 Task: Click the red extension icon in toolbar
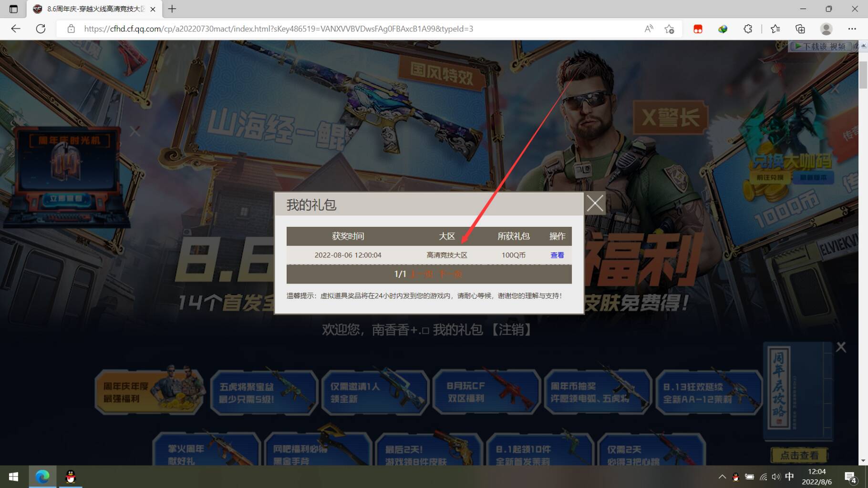[698, 29]
